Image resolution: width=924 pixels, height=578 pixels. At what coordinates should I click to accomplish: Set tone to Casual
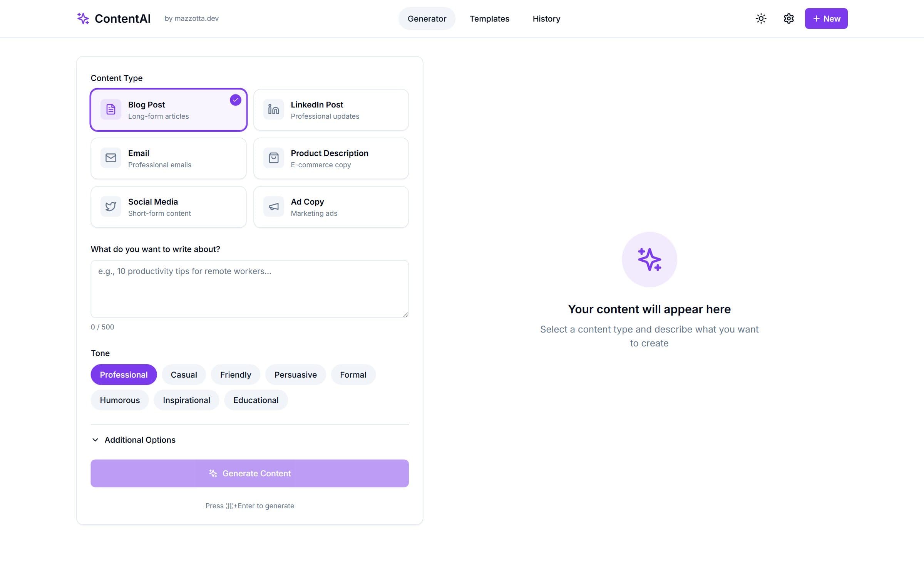(184, 375)
